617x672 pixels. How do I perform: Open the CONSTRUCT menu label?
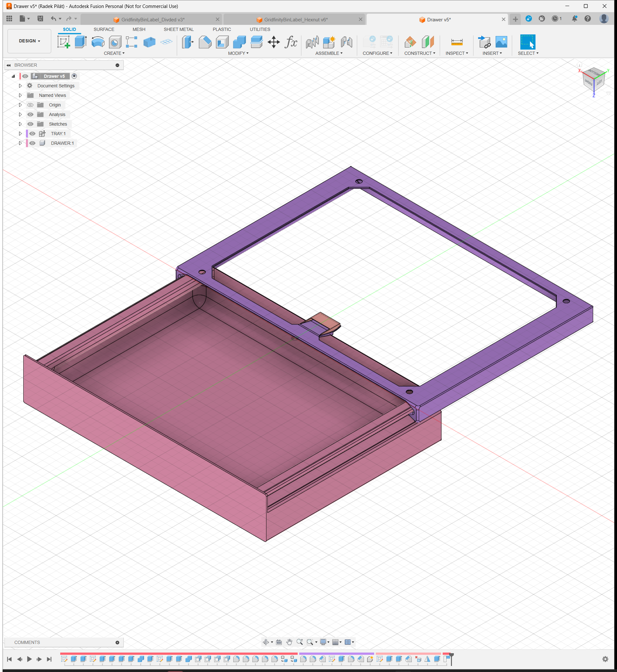[x=420, y=54]
